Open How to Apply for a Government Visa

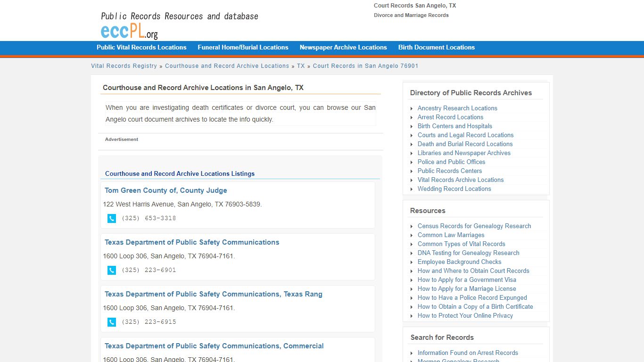467,280
